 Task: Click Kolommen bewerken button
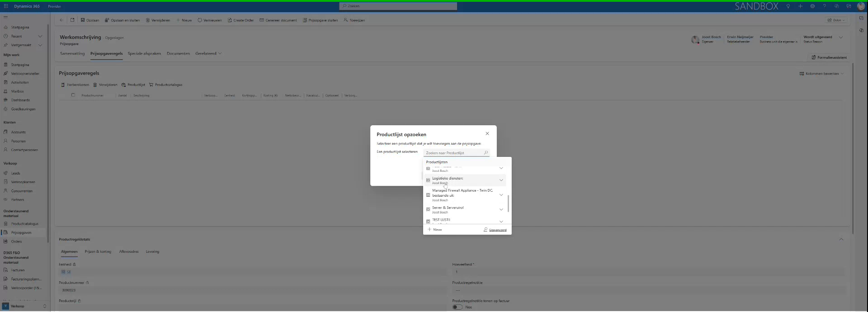coord(821,74)
